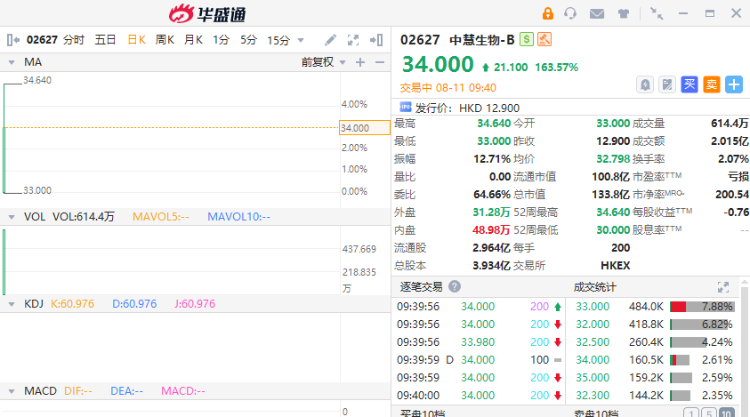Select the 月K monthly chart tab
This screenshot has width=750, height=417.
pyautogui.click(x=193, y=40)
